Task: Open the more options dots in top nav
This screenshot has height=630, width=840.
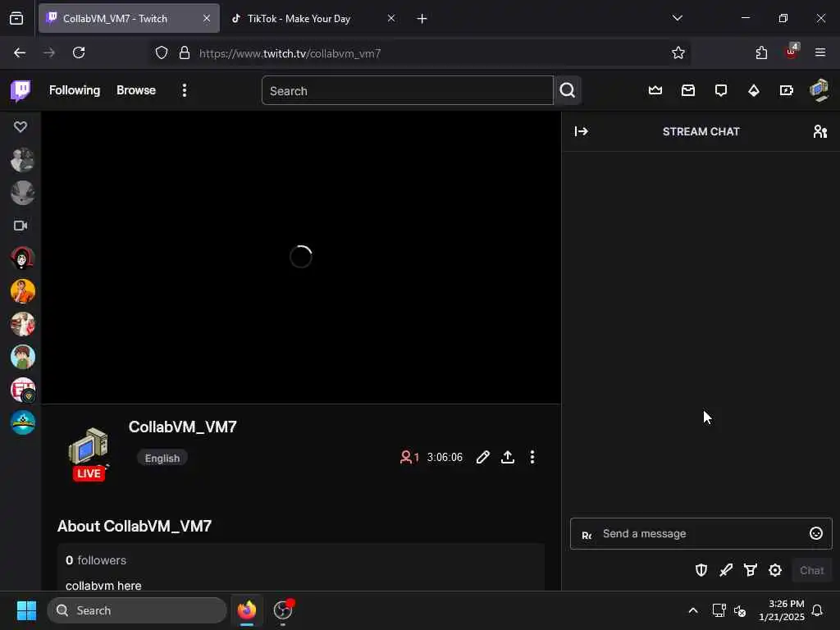Action: 185,90
